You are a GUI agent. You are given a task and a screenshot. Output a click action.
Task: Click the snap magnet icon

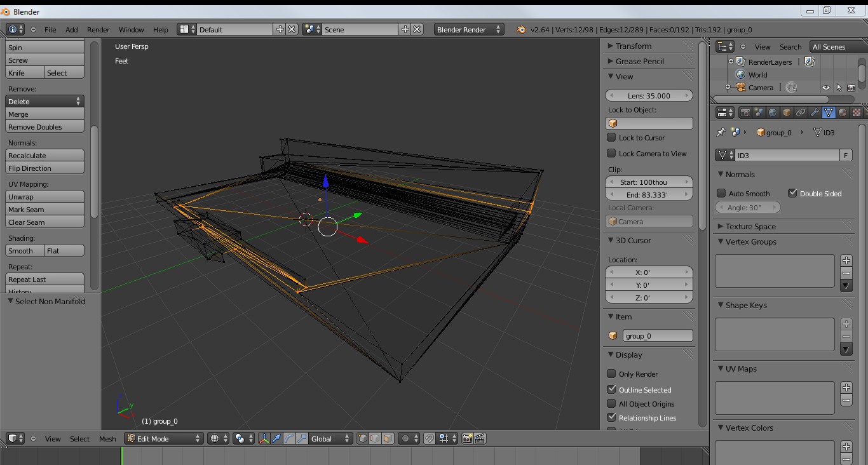click(x=430, y=438)
